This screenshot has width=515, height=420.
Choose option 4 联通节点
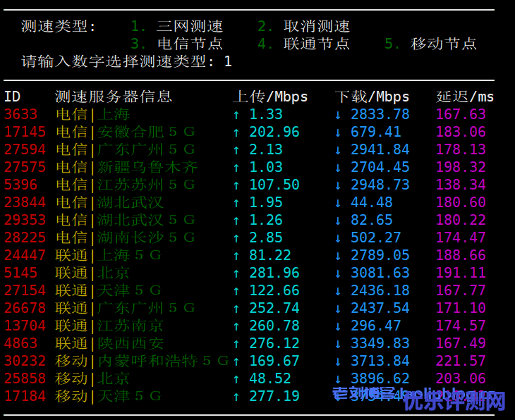[304, 44]
